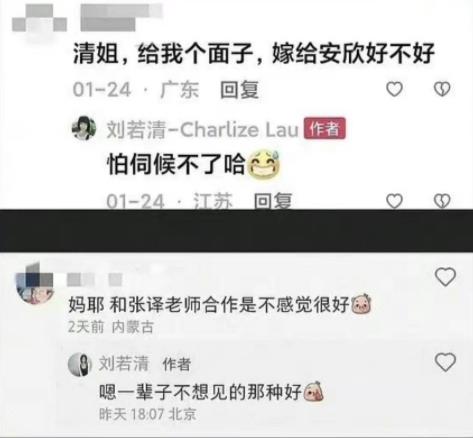The width and height of the screenshot is (473, 438).
Task: Like the comment about 张译老师
Action: coord(446,277)
